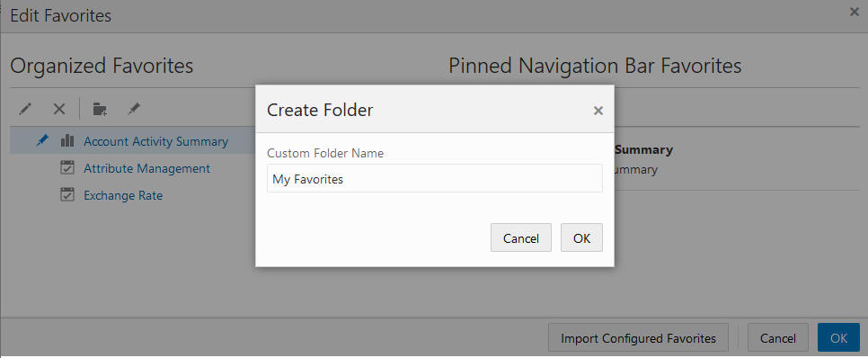Click the pencil edit icon in Organized Favorites

(x=25, y=109)
